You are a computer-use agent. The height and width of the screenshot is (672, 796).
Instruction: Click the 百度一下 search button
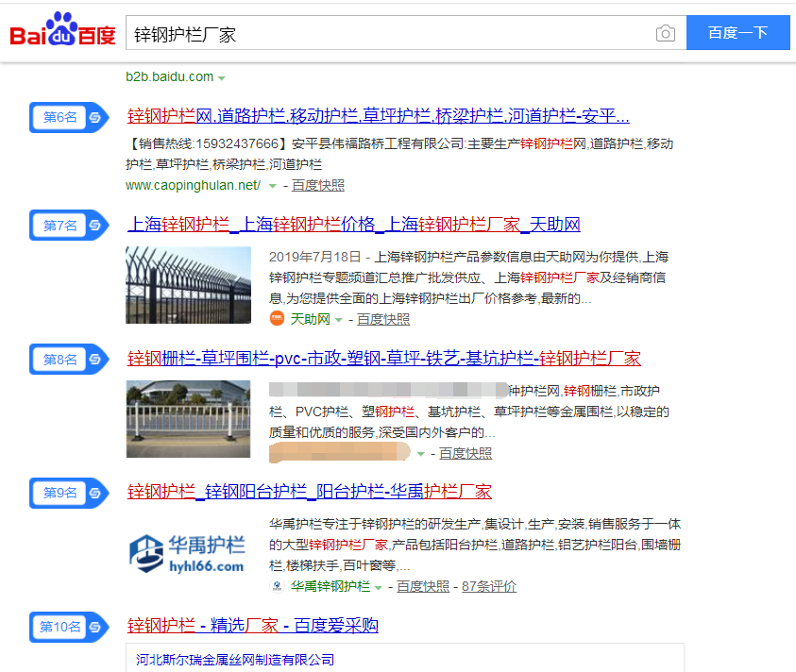tap(737, 32)
